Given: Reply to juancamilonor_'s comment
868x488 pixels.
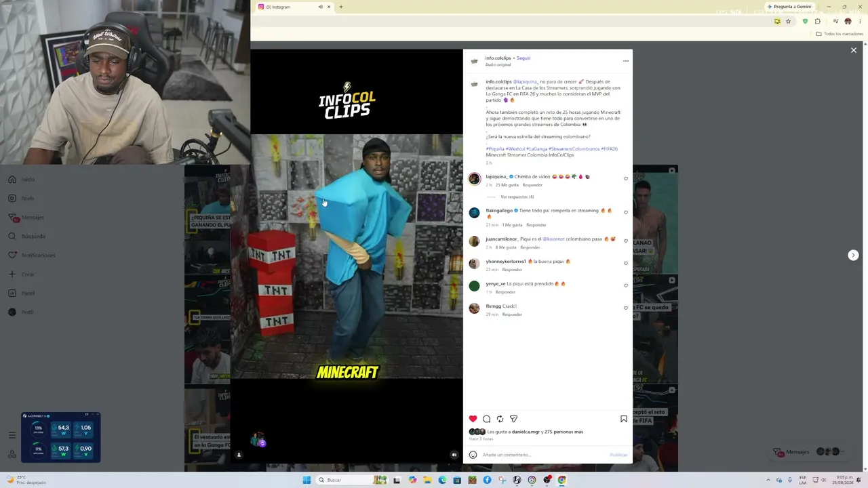Looking at the screenshot, I should [530, 247].
